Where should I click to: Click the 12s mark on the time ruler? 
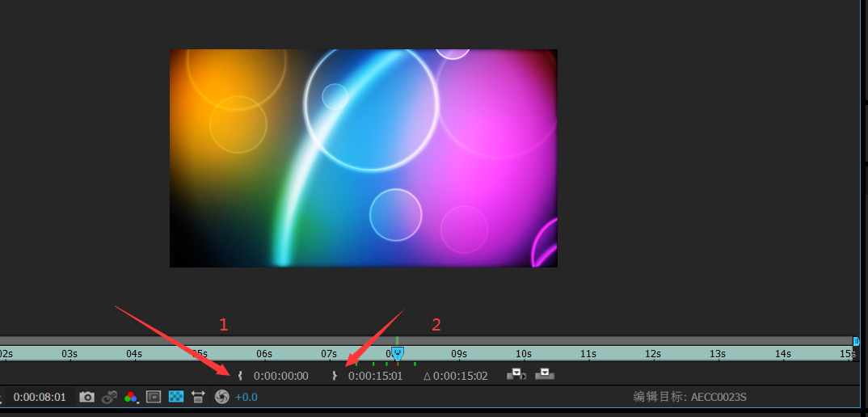tap(653, 353)
